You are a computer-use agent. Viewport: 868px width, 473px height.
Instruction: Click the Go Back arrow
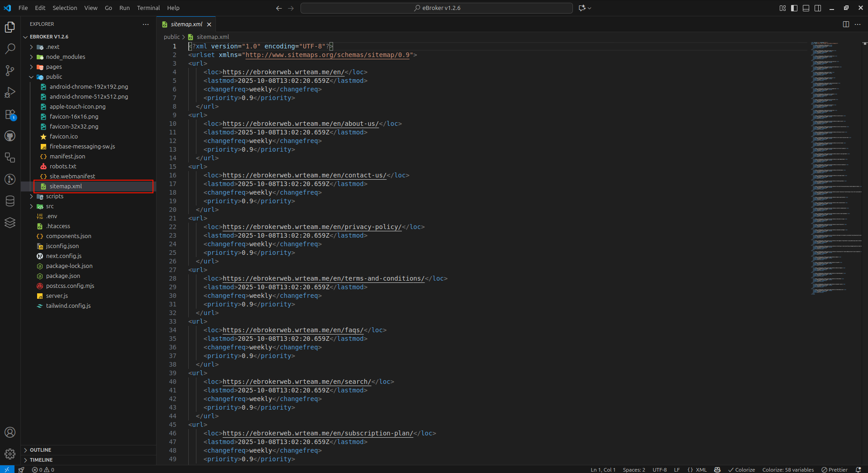click(x=279, y=8)
